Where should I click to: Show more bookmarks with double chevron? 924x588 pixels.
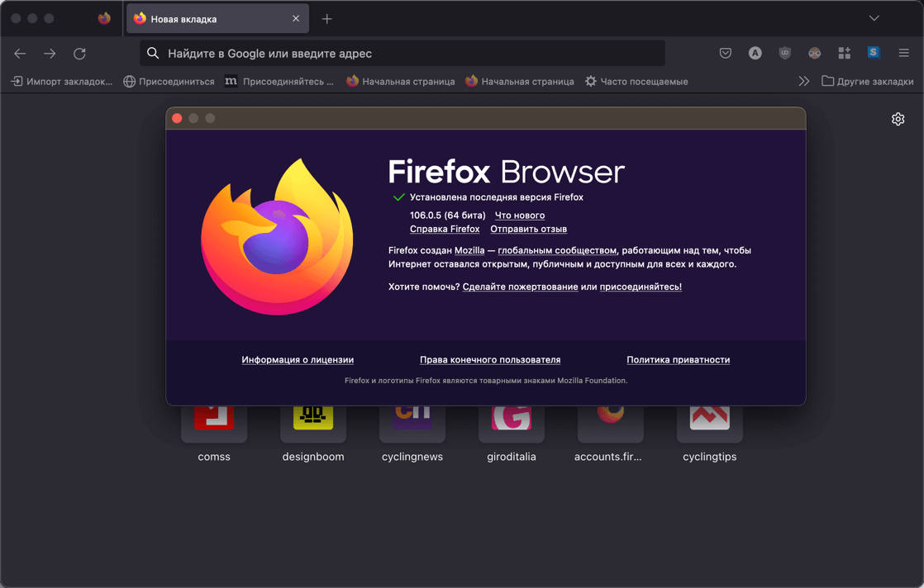804,81
